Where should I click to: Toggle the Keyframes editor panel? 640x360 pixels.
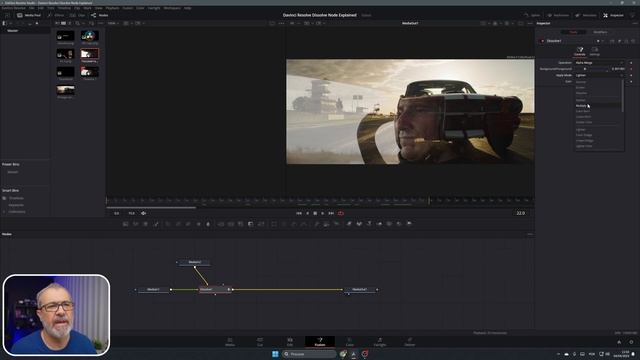[558, 15]
